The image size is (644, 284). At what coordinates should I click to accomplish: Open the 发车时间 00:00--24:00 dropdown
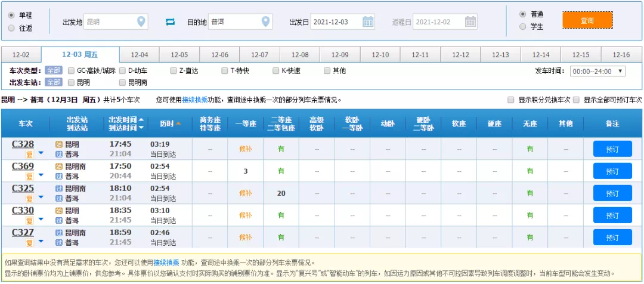point(597,71)
